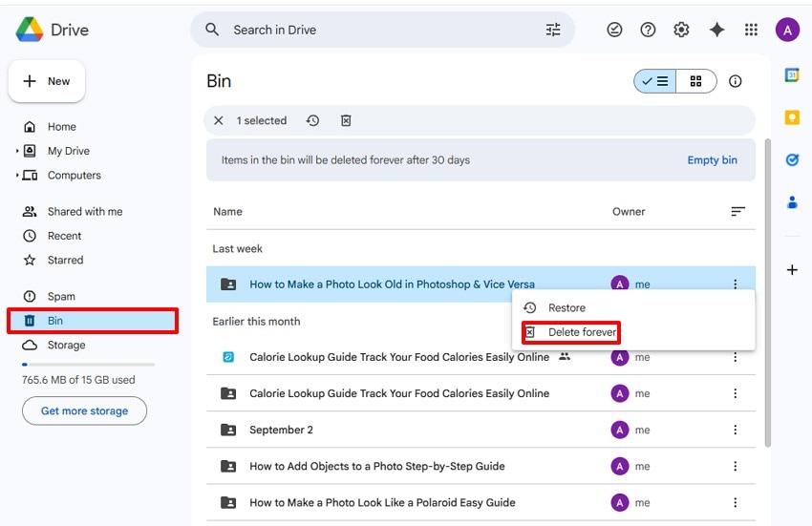The height and width of the screenshot is (526, 812).
Task: Open the view details info icon
Action: (736, 81)
